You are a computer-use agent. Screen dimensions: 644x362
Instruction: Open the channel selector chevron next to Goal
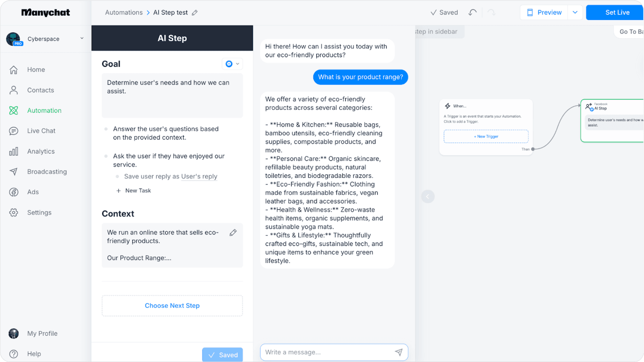[x=238, y=64]
